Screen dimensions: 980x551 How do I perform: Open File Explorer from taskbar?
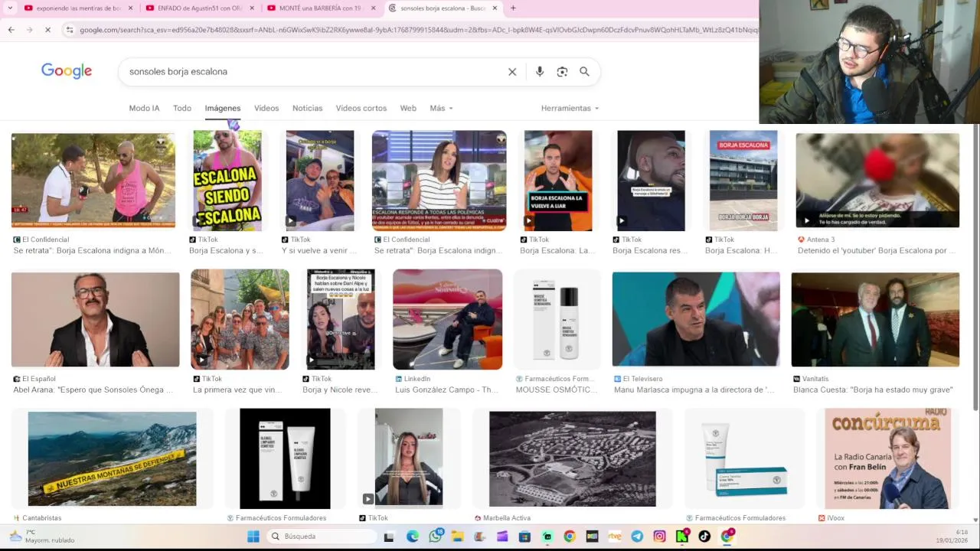(457, 536)
